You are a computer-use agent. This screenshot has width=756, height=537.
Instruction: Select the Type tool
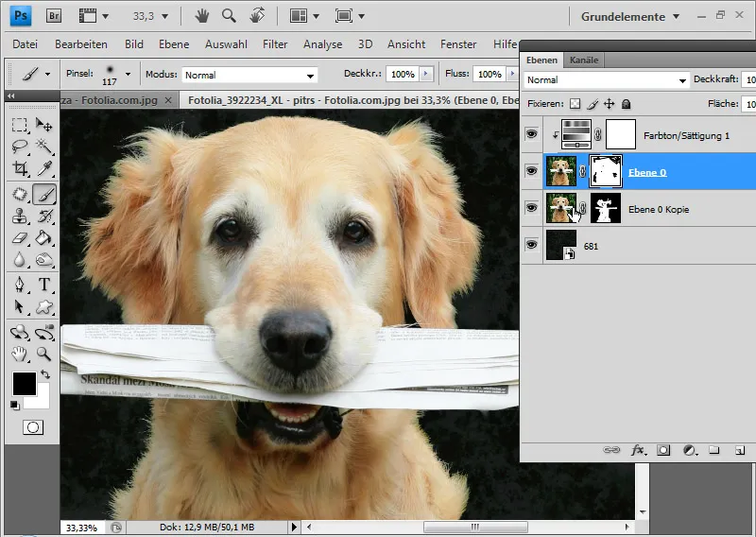44,285
